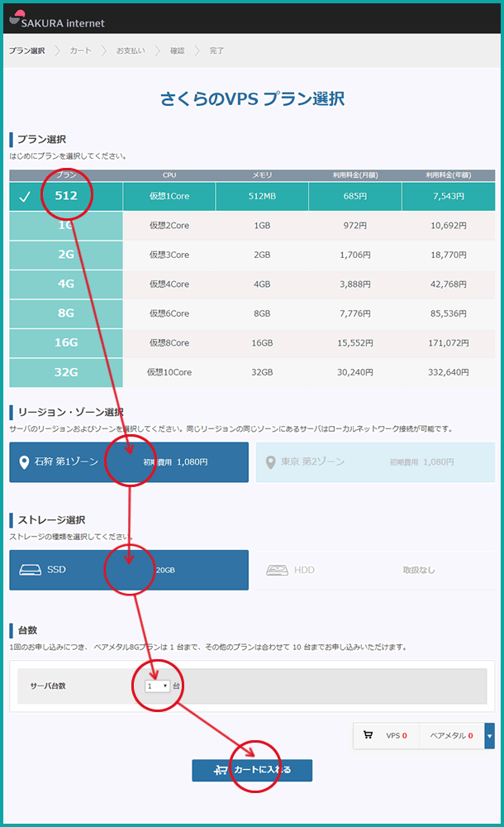This screenshot has width=504, height=827.
Task: Click the 42,768円 price cell
Action: pos(449,284)
